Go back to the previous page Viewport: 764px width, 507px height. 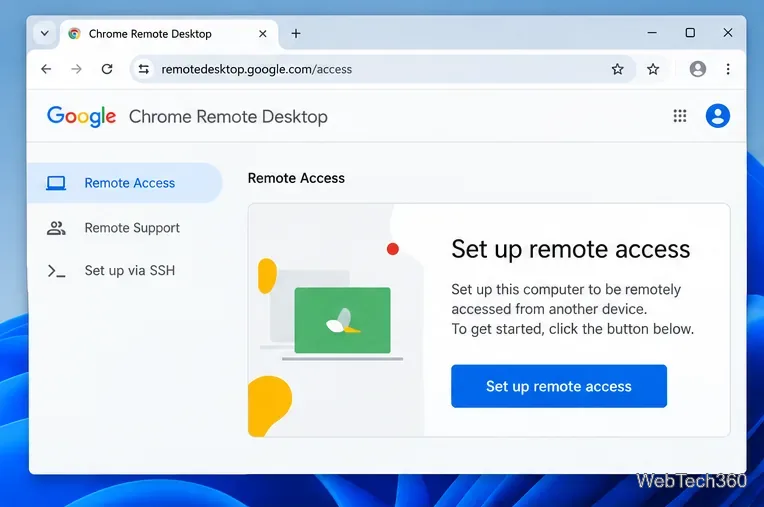coord(46,69)
